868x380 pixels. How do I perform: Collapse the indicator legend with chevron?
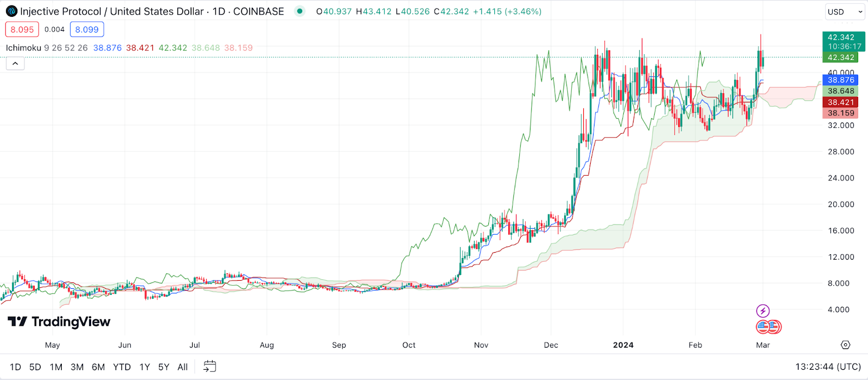tap(15, 64)
